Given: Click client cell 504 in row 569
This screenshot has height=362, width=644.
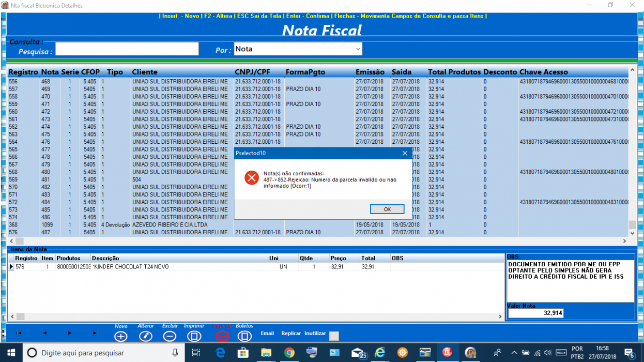Looking at the screenshot, I should click(136, 179).
